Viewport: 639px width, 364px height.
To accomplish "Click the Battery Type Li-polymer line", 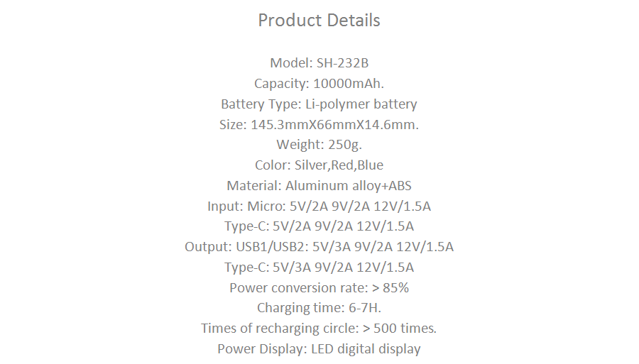I will (x=319, y=104).
